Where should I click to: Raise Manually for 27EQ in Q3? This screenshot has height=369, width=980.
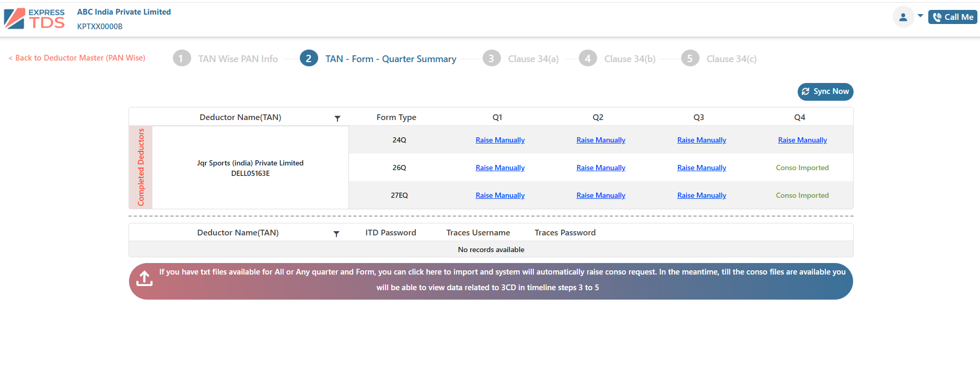(x=702, y=195)
